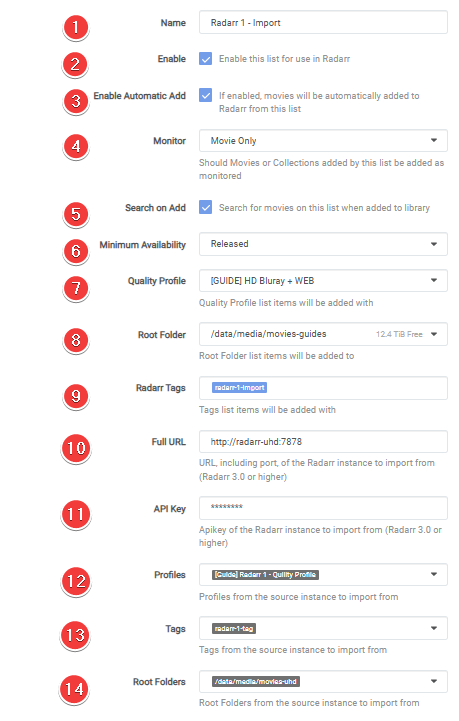Focus the Name field containing Radarr 1 - Import
The image size is (459, 721).
[x=323, y=23]
